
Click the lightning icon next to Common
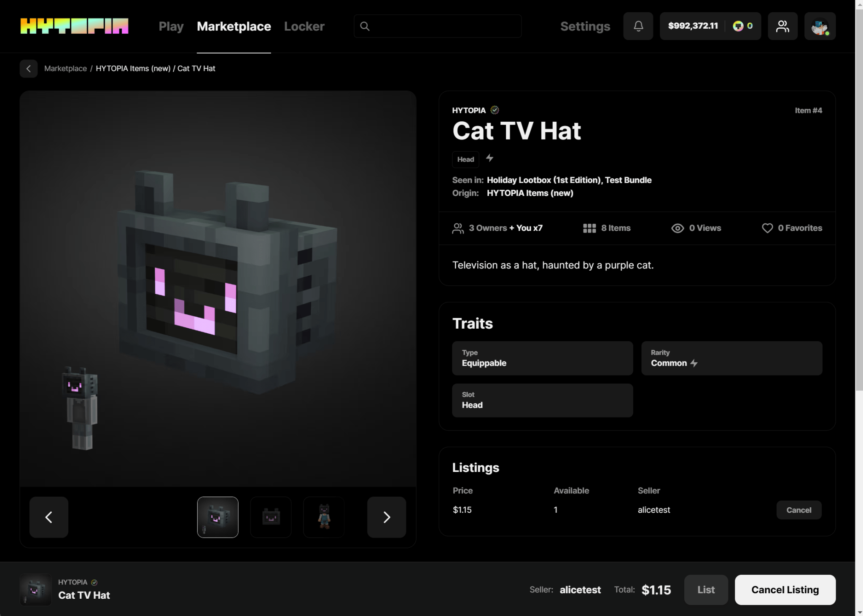[694, 363]
